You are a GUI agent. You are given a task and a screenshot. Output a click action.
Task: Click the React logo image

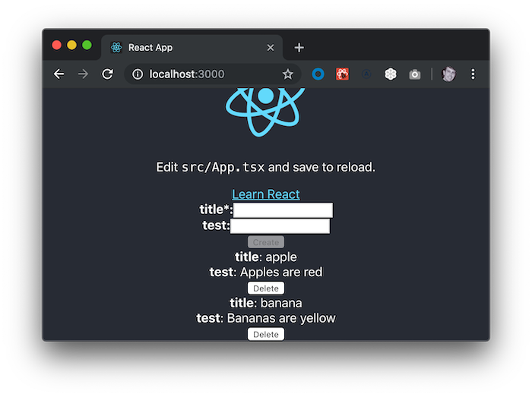265,112
